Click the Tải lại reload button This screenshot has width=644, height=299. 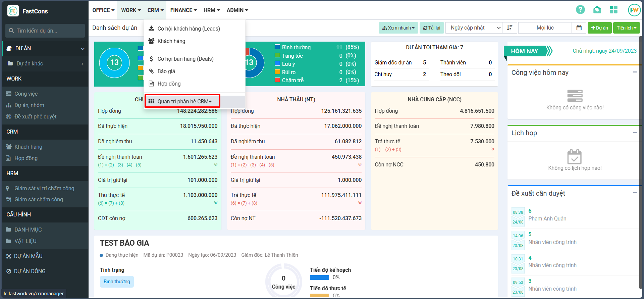click(432, 28)
